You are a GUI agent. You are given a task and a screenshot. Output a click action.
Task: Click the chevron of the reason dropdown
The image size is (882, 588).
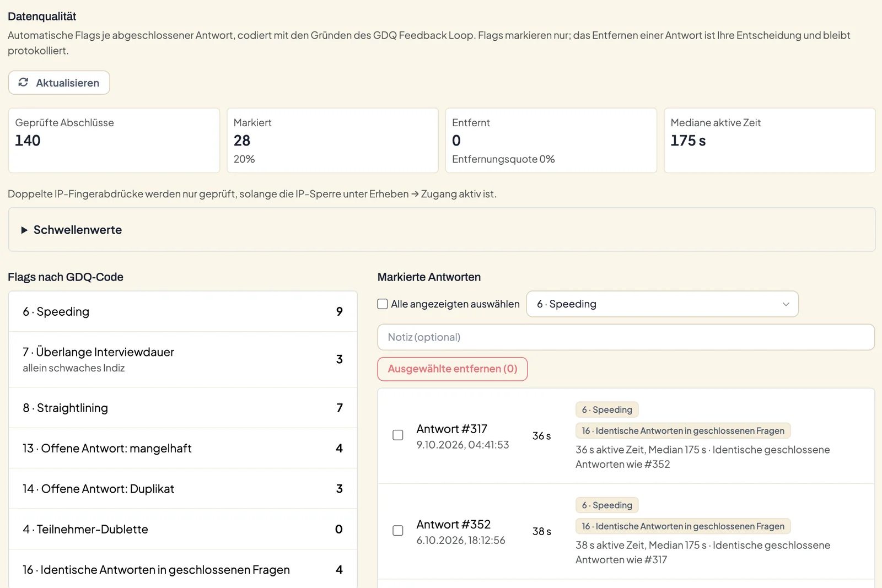point(786,304)
